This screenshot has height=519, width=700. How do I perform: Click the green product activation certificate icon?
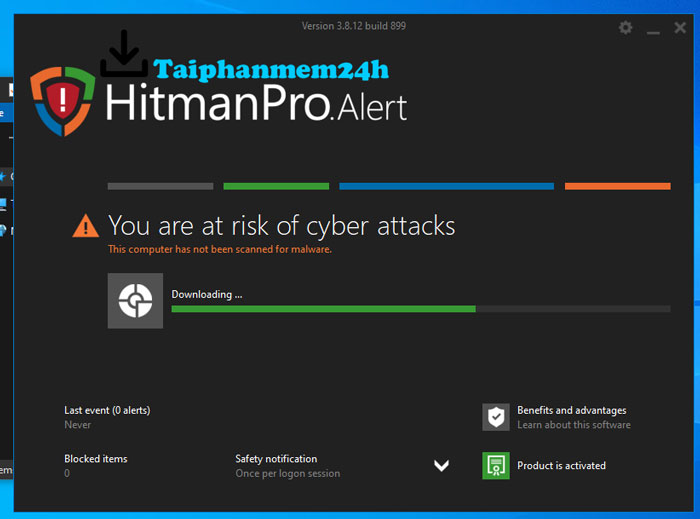point(496,465)
